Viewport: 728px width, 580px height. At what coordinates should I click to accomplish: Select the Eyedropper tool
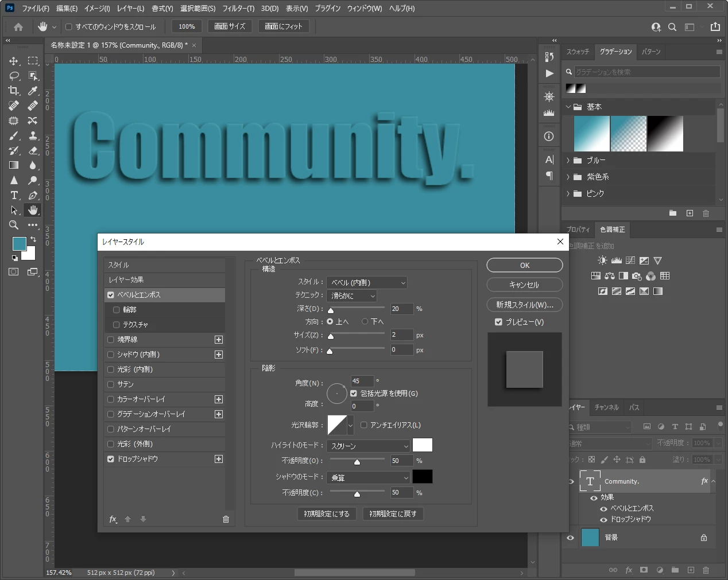point(33,91)
